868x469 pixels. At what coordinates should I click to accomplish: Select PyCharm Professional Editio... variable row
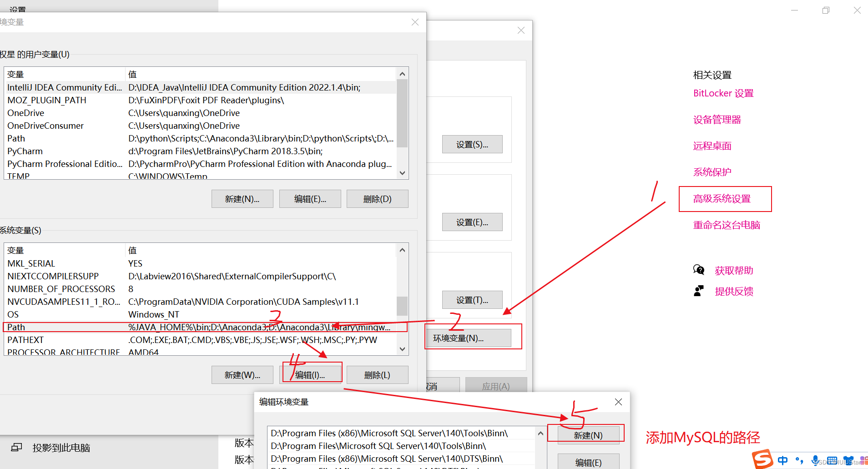pyautogui.click(x=200, y=164)
